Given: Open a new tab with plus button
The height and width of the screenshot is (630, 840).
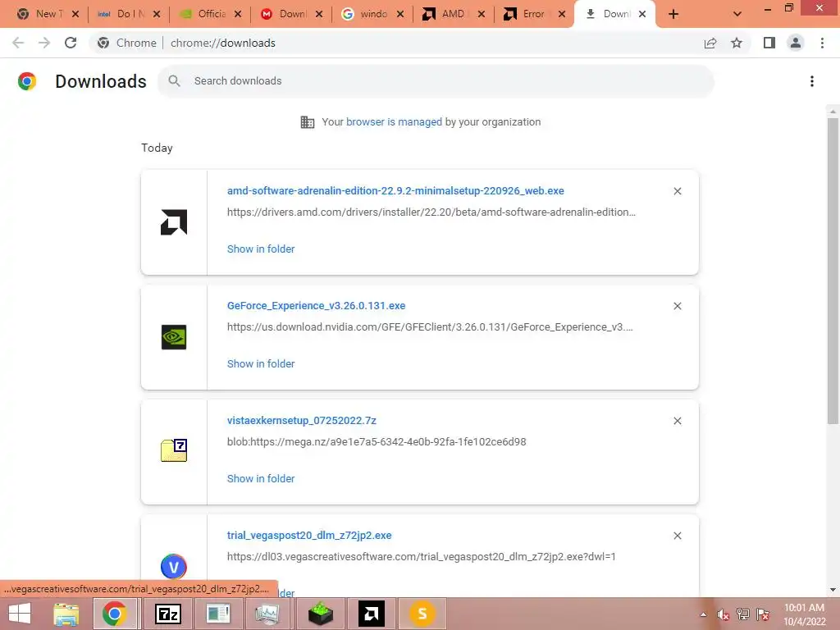Looking at the screenshot, I should 673,14.
